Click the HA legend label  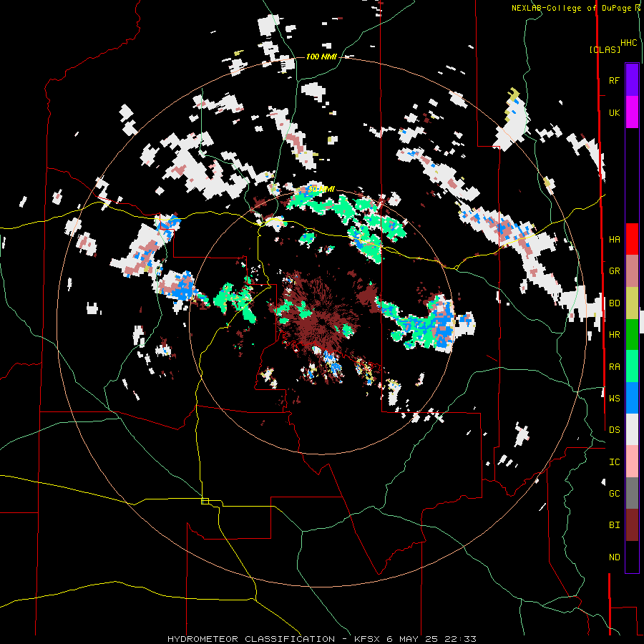(x=614, y=239)
